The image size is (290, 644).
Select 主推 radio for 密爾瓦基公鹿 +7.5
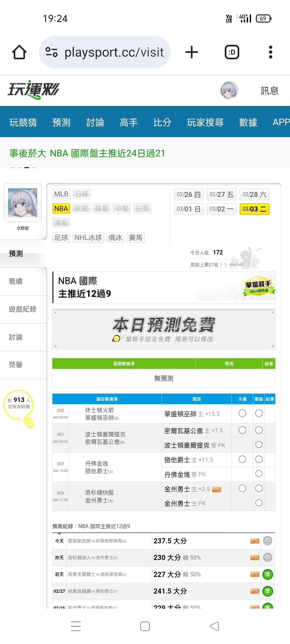tap(242, 430)
